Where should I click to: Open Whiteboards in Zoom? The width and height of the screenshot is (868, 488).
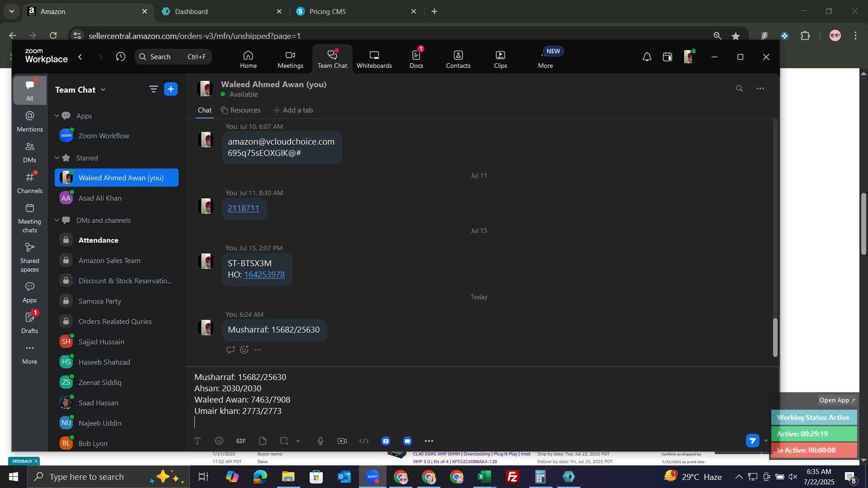tap(374, 59)
